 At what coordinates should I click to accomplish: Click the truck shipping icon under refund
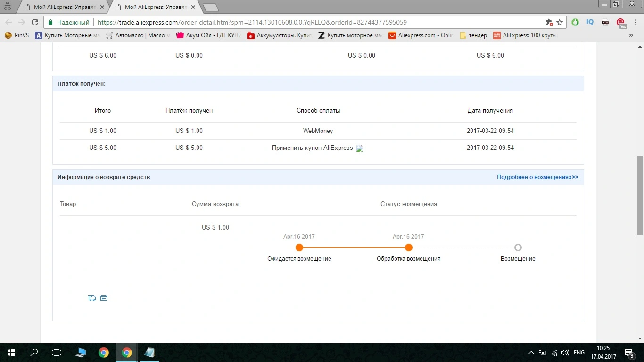(92, 297)
